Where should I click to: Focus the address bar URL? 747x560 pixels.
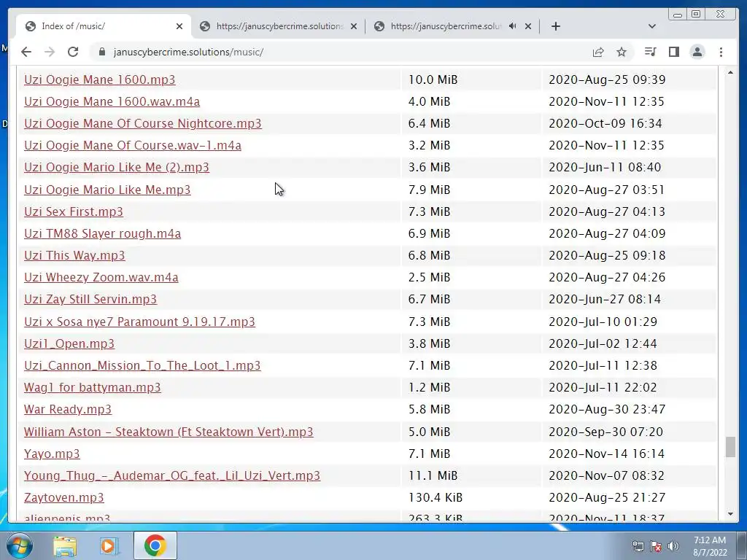[x=188, y=52]
